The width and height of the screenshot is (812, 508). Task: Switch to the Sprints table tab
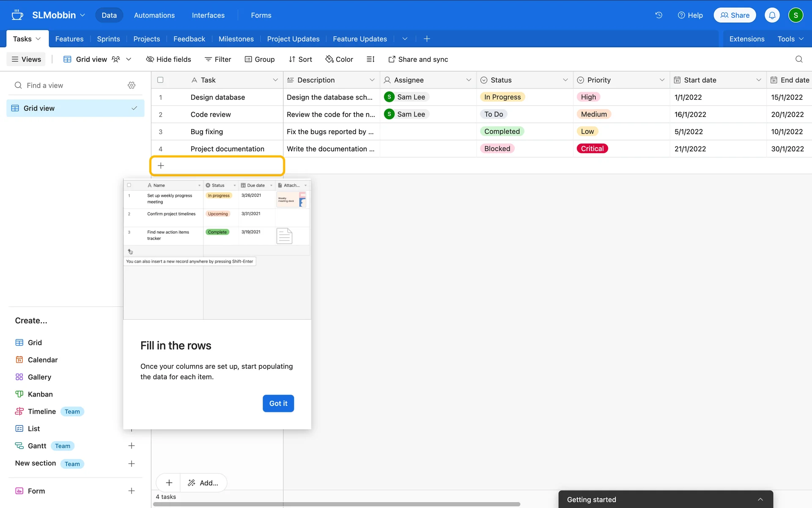[x=108, y=39]
